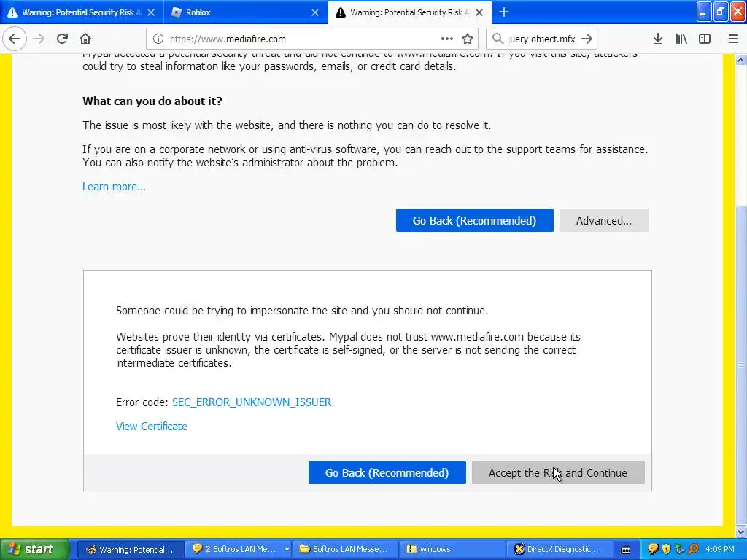Viewport: 747px width, 560px height.
Task: Open the windows folder taskbar button
Action: pyautogui.click(x=452, y=550)
